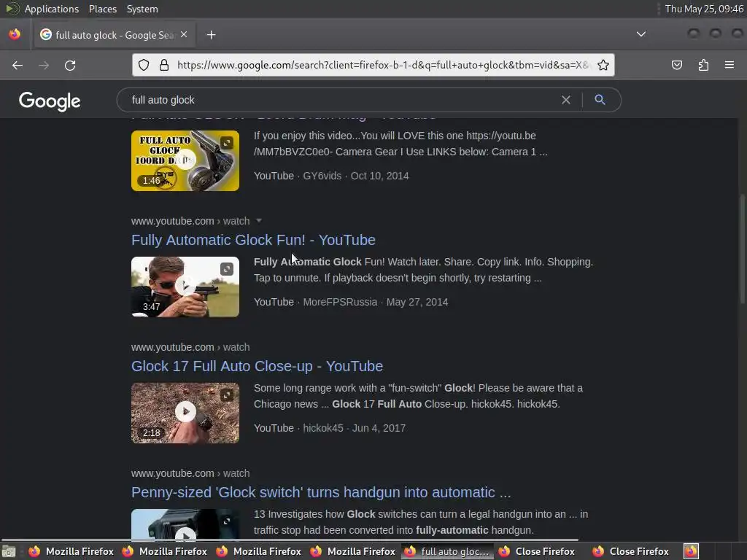This screenshot has width=747, height=560.
Task: Open 'Penny-sized Glock switch' result link
Action: 321,492
